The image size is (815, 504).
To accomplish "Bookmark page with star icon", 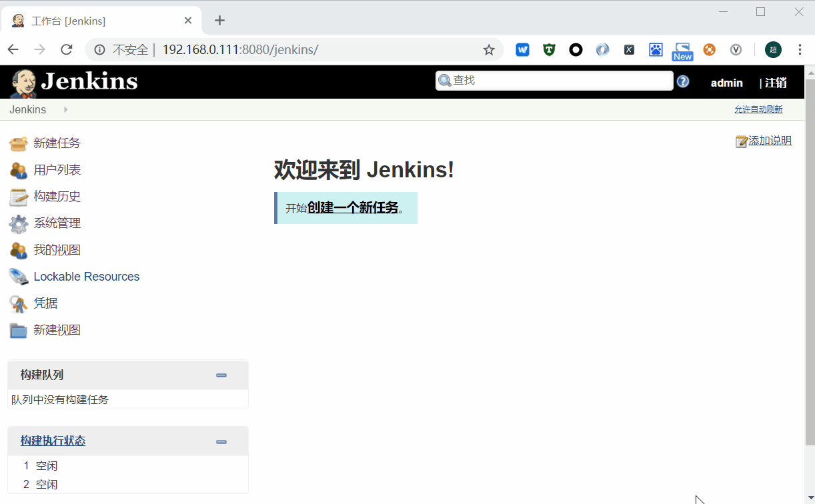I will pos(489,50).
